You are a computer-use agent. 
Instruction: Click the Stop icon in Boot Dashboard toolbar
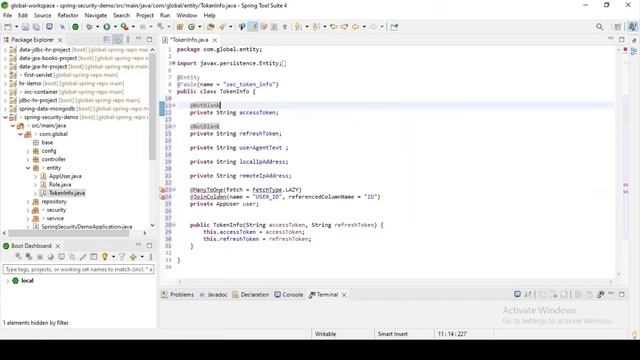[40, 257]
